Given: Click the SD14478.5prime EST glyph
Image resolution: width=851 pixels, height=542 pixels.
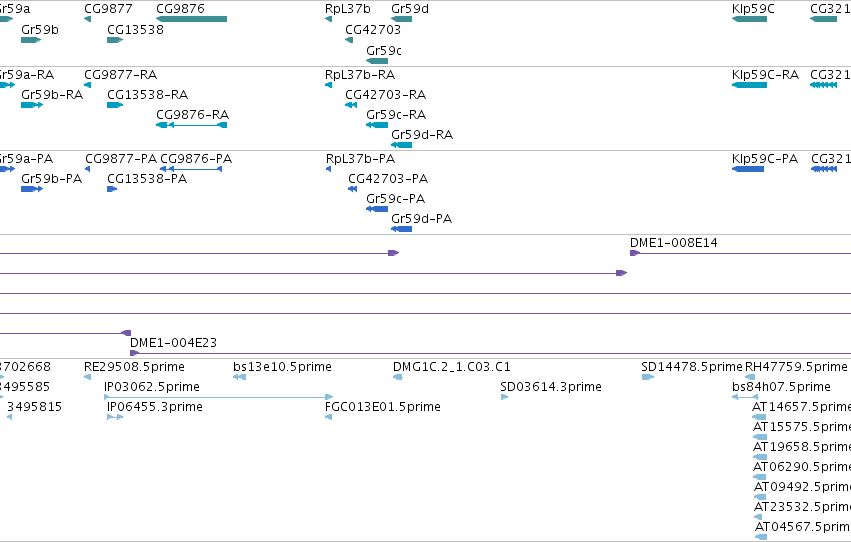Looking at the screenshot, I should point(647,377).
